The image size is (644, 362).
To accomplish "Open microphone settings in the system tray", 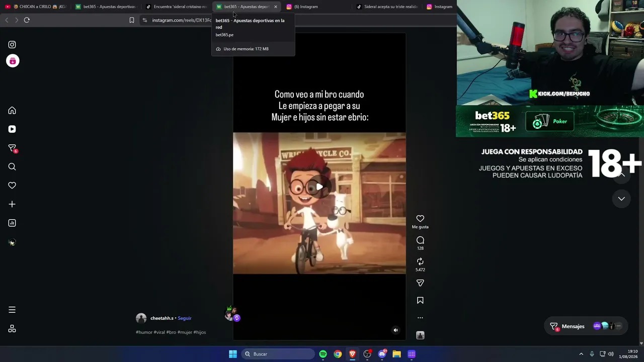I will (592, 354).
